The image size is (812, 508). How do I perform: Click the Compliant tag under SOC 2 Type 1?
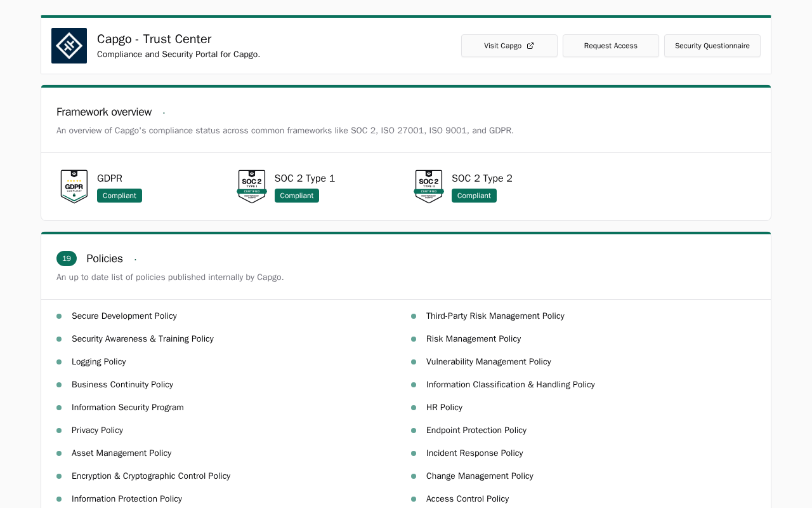click(297, 196)
